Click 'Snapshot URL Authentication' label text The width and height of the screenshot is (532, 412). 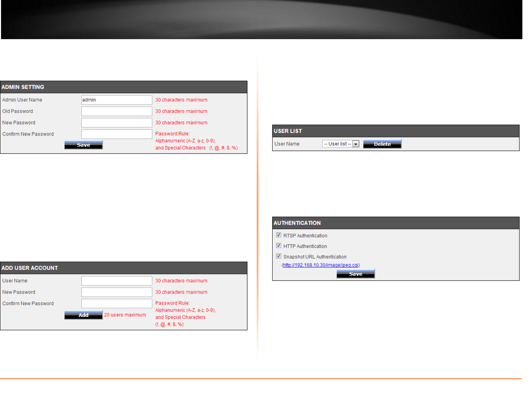(315, 257)
